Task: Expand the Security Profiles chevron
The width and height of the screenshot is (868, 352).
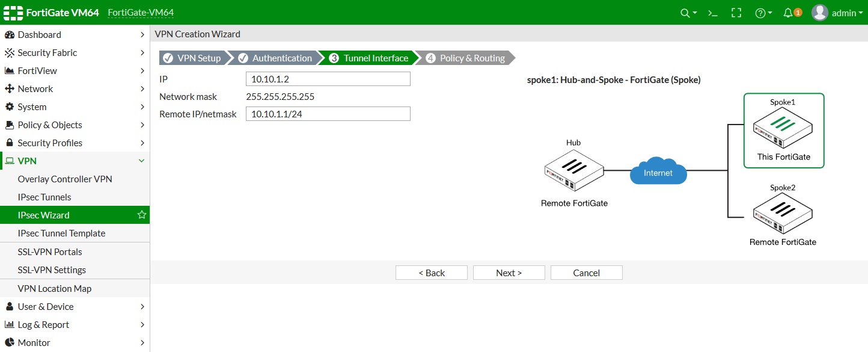Action: pos(142,143)
